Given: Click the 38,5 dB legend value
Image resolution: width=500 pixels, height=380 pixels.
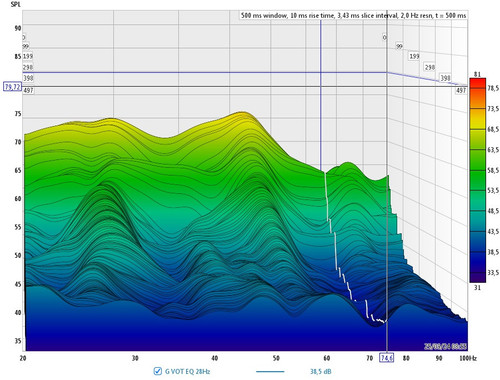Looking at the screenshot, I should 321,371.
